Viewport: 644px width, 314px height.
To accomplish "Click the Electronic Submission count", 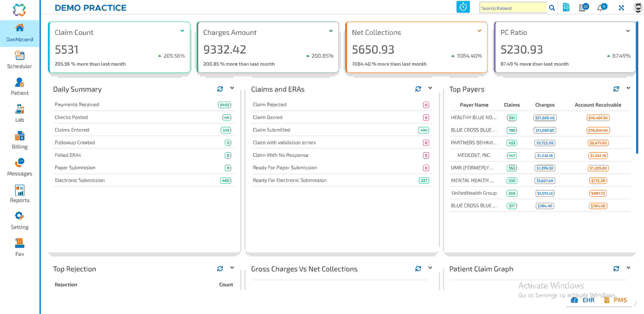I will [x=225, y=180].
